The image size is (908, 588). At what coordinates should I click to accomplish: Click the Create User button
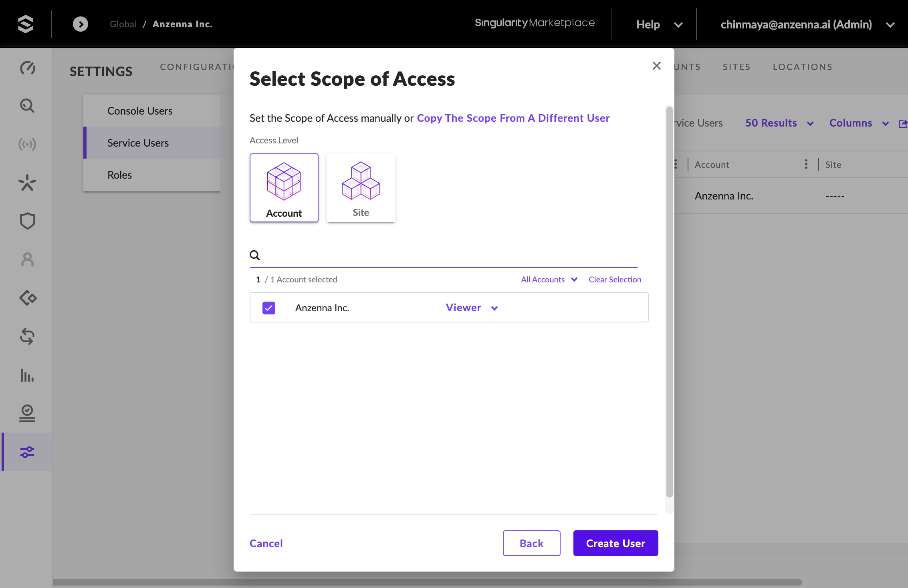615,543
